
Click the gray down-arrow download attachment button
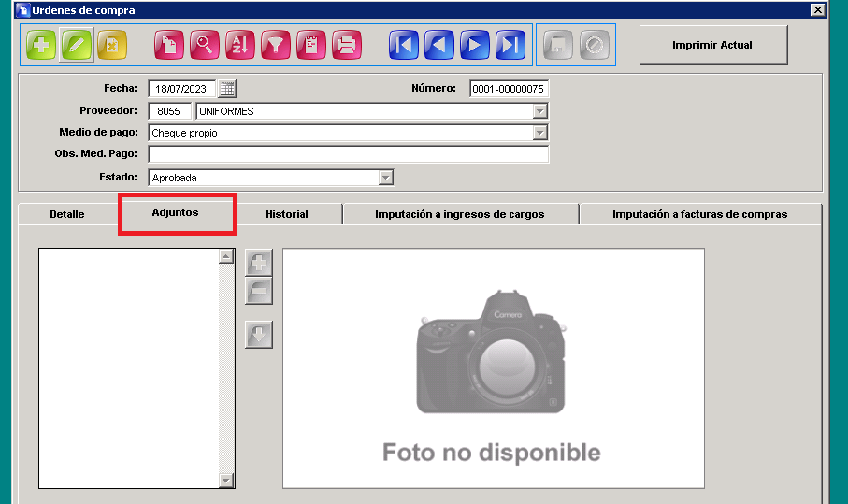point(258,335)
